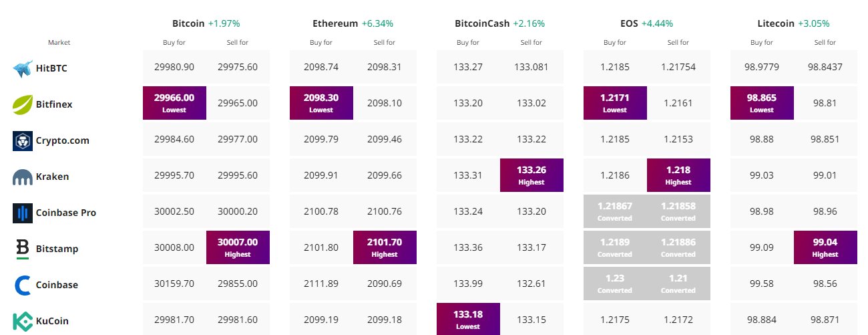Viewport: 868px width, 335px height.
Task: Click Coinbase Pro converted EOS buy 1.21867
Action: 615,211
